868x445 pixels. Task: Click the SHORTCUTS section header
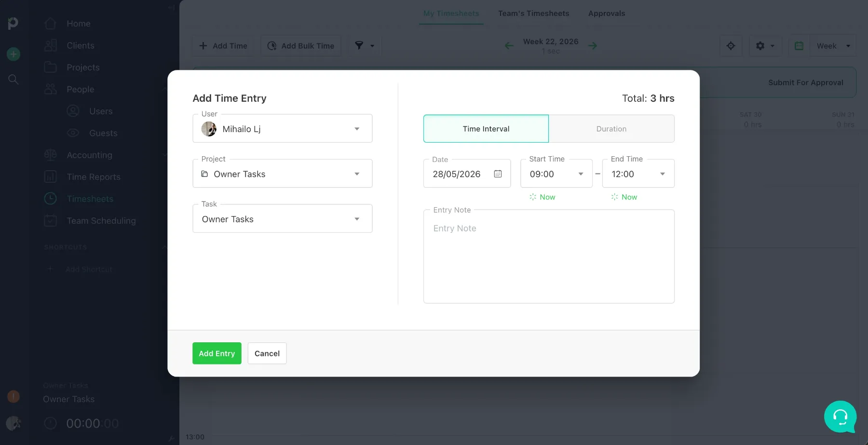pos(66,247)
